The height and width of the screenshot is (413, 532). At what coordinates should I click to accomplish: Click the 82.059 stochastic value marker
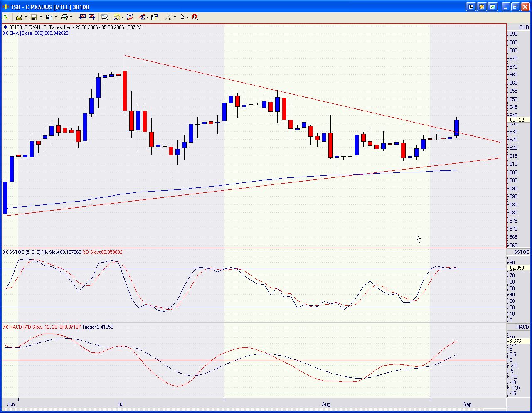(x=518, y=268)
